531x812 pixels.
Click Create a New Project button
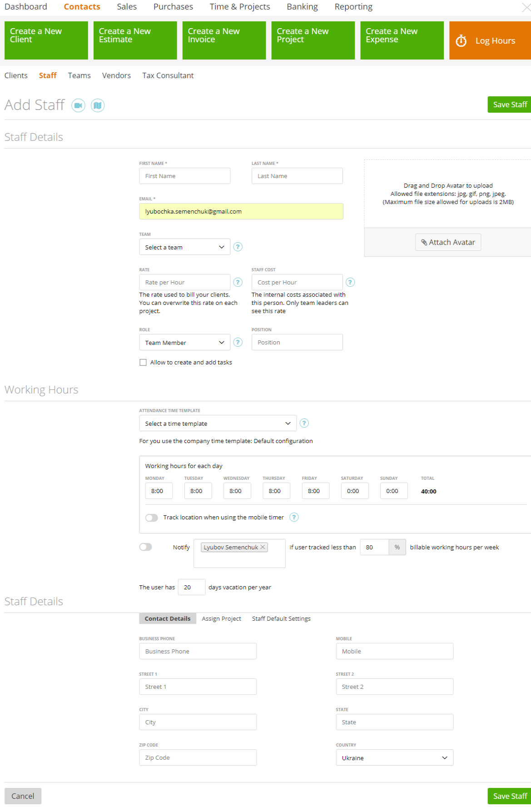click(x=313, y=40)
